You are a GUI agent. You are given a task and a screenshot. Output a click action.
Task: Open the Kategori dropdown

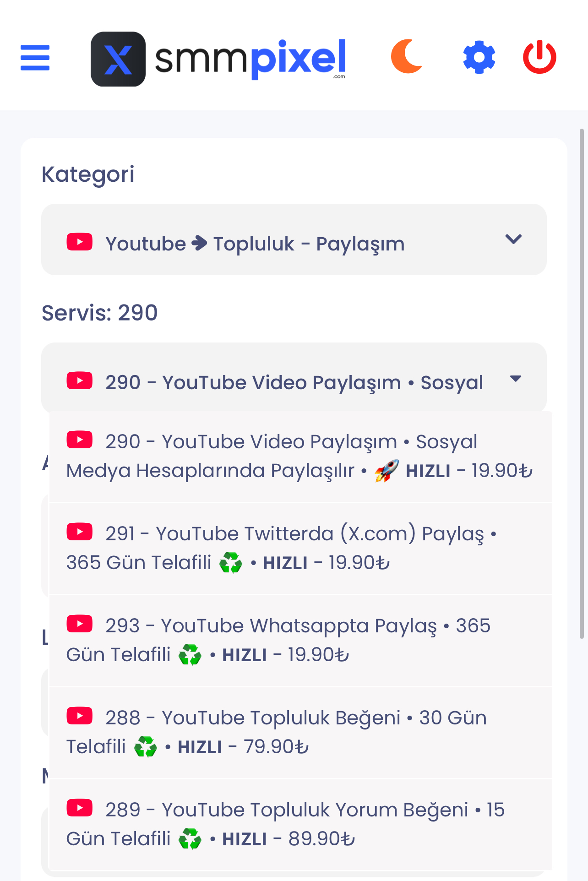[x=294, y=239]
